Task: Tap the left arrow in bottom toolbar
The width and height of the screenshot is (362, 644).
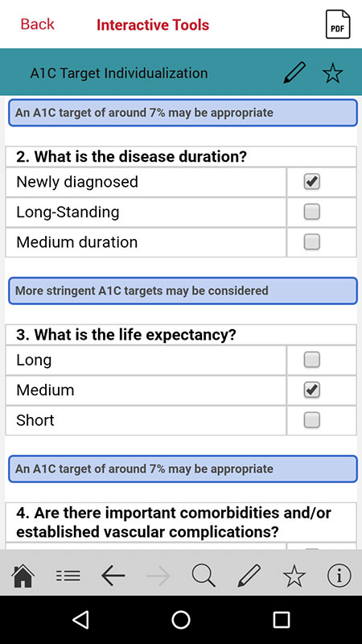Action: pos(113,576)
